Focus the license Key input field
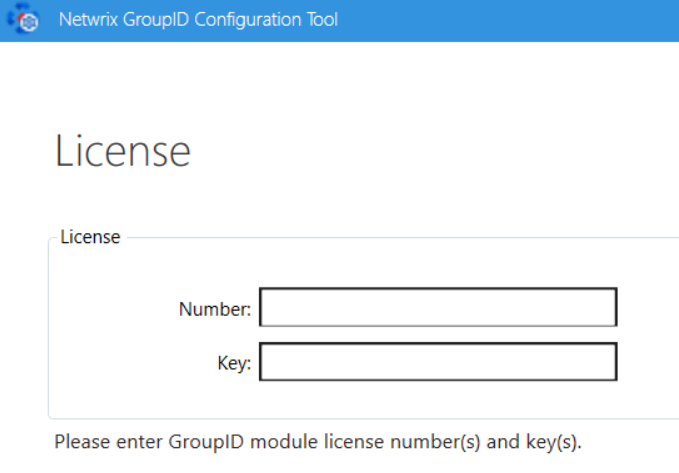The width and height of the screenshot is (679, 473). 438,362
